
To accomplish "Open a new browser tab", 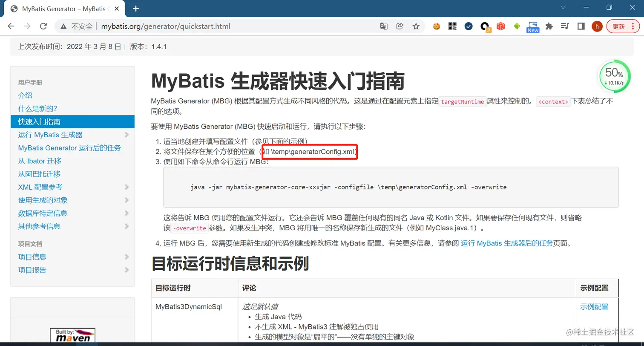I will [x=136, y=9].
